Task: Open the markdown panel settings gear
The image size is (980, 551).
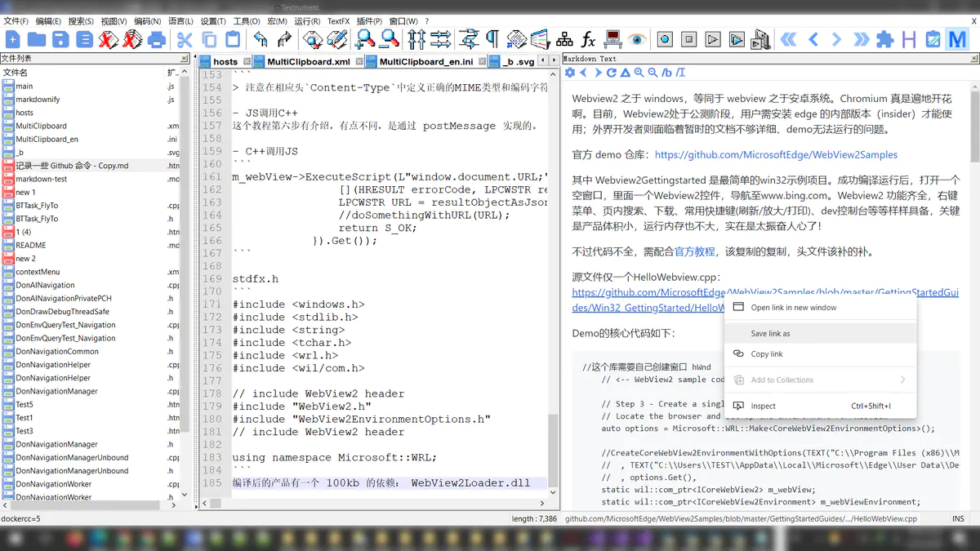Action: pos(570,73)
